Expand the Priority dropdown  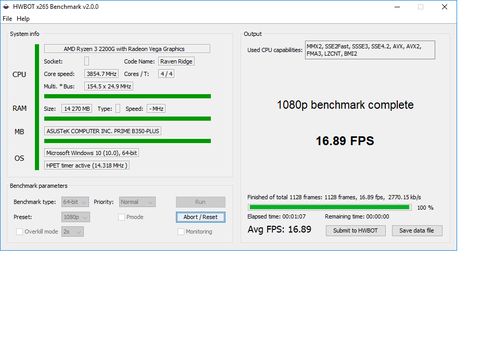[137, 202]
